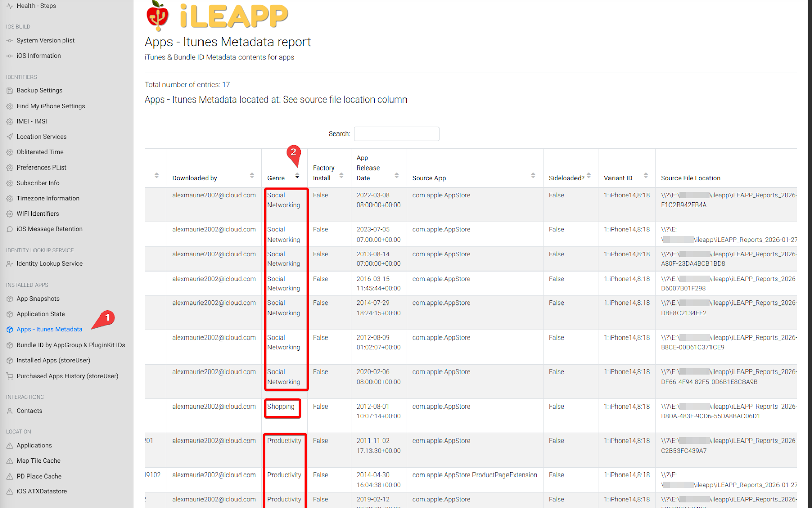Sort by Variant ID column arrows
This screenshot has height=508, width=812.
[646, 175]
